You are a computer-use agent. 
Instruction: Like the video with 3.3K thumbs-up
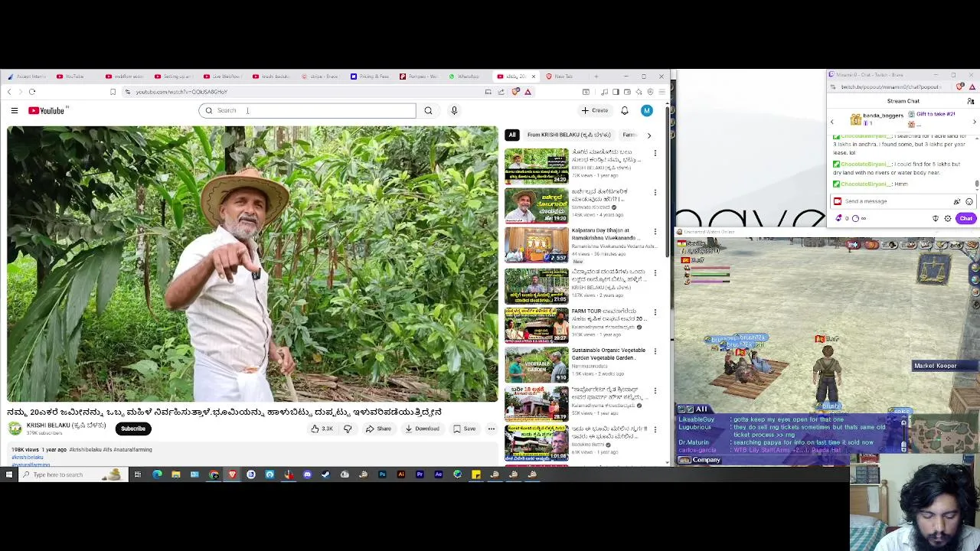tap(322, 429)
